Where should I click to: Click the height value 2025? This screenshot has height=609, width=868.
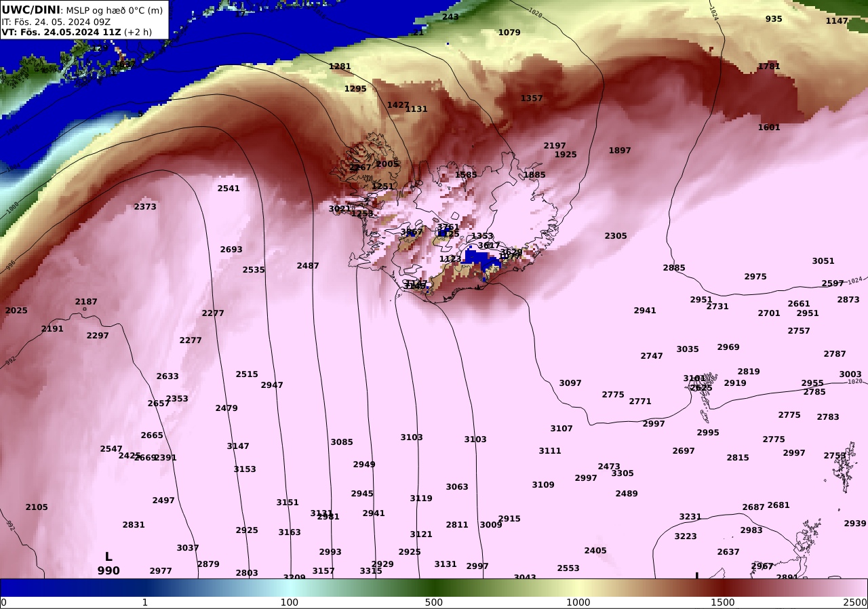point(16,311)
